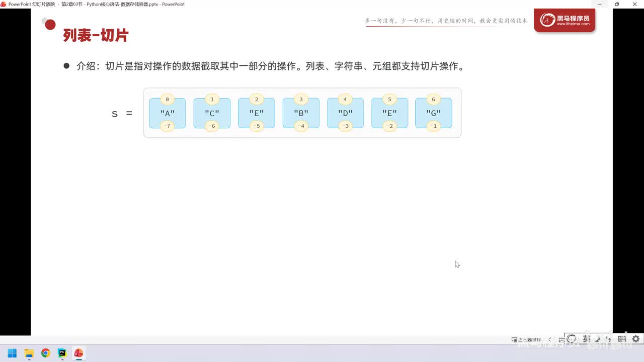Image resolution: width=644 pixels, height=362 pixels.
Task: Launch Google Chrome from the taskbar
Action: point(45,353)
